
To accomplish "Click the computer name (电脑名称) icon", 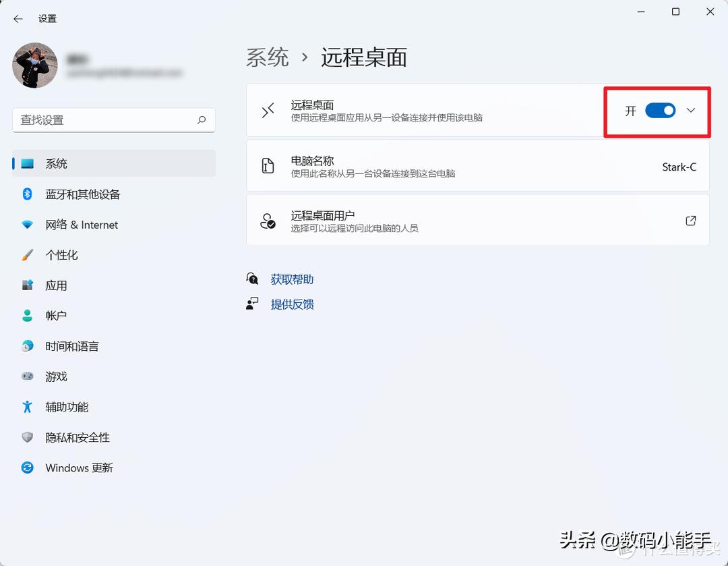I will click(x=268, y=166).
